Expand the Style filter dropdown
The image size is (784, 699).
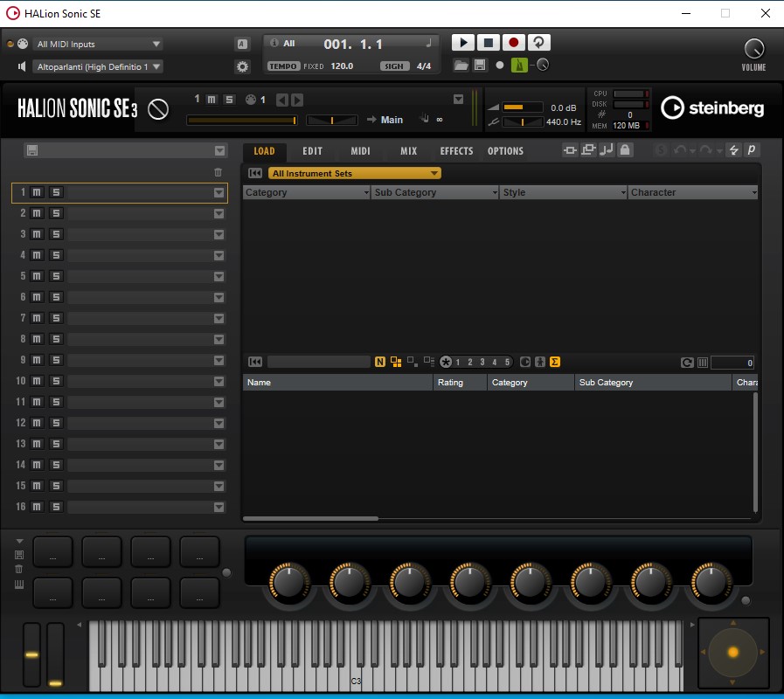tap(623, 192)
